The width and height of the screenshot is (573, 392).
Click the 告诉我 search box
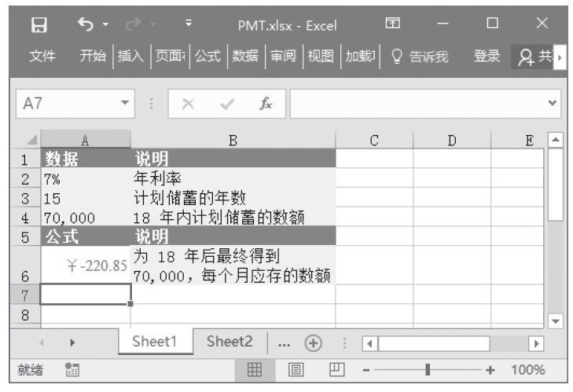pos(421,56)
